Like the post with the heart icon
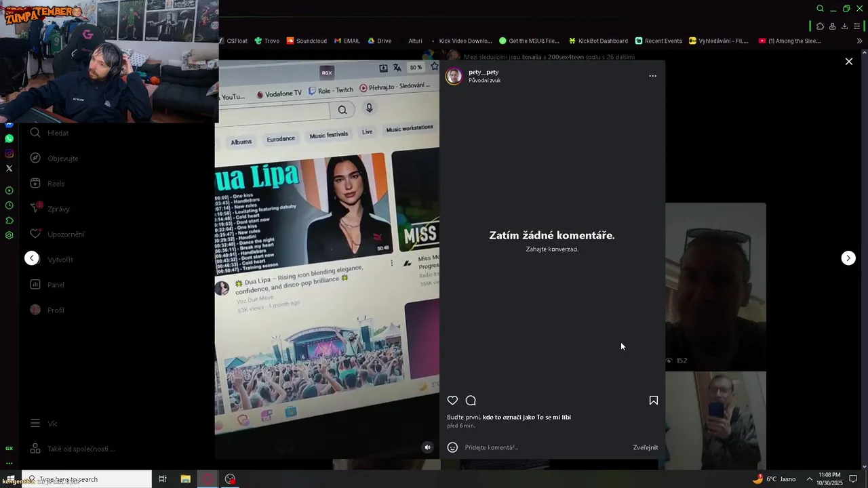The image size is (868, 488). 452,401
